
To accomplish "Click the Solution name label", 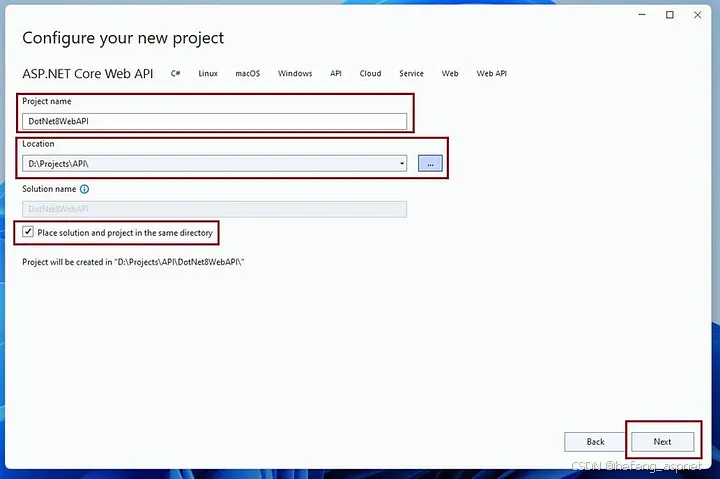I will [x=49, y=189].
